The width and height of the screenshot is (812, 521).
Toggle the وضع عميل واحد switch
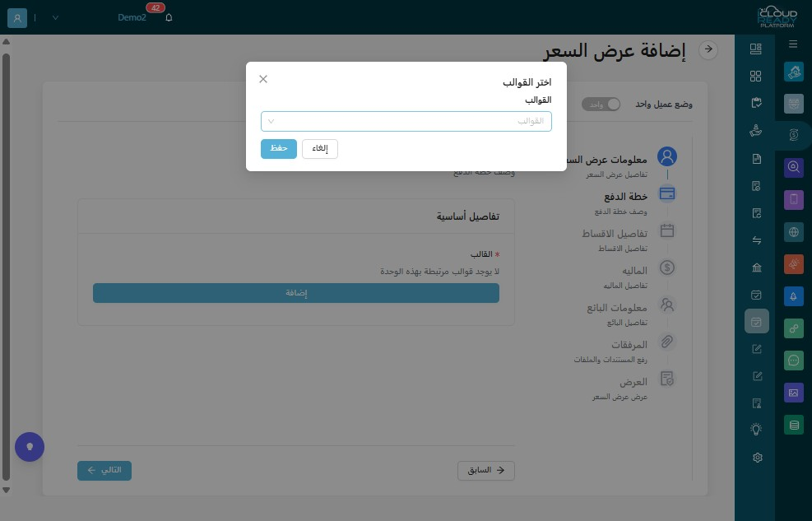click(x=601, y=104)
